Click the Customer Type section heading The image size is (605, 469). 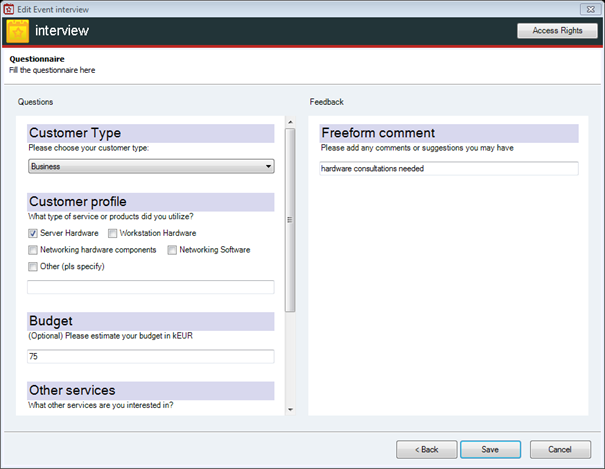tap(150, 133)
